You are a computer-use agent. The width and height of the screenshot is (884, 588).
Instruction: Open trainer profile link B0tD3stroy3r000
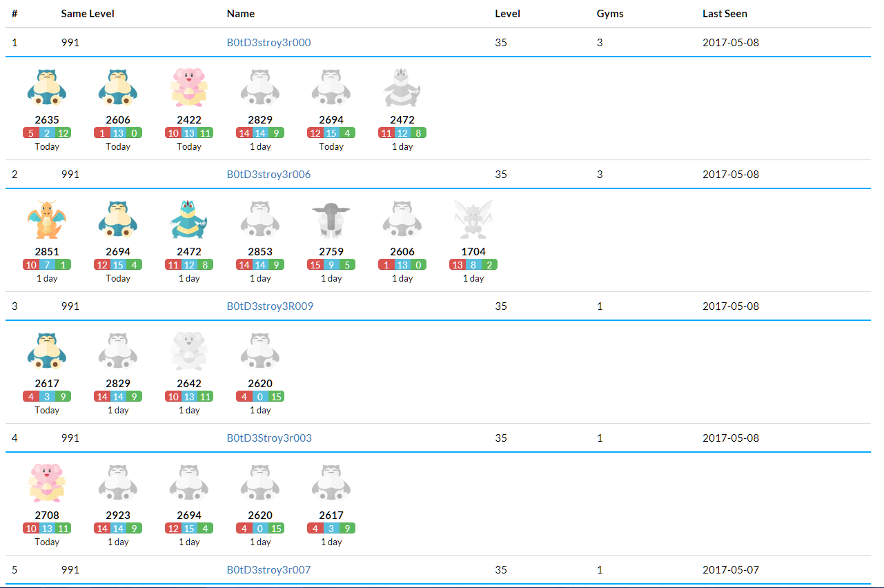click(x=269, y=43)
